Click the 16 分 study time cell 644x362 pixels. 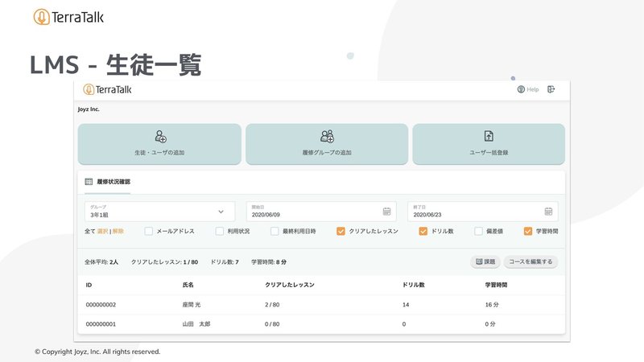pyautogui.click(x=492, y=305)
